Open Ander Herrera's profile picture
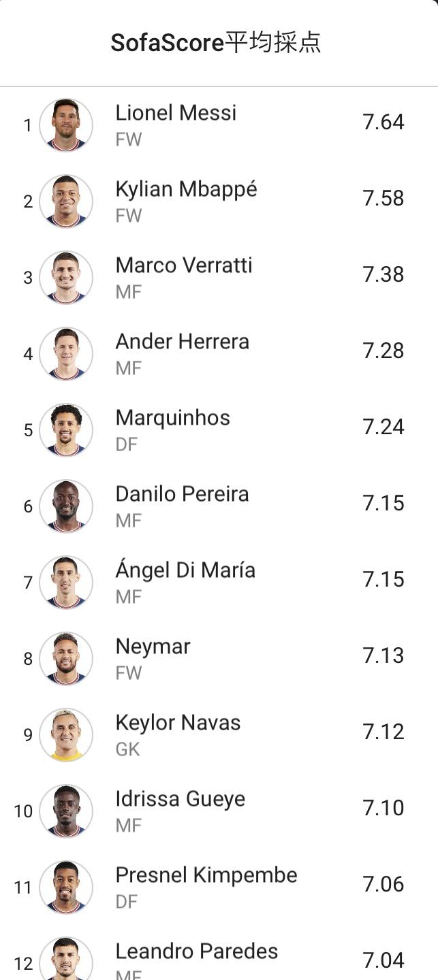This screenshot has width=438, height=980. click(66, 353)
